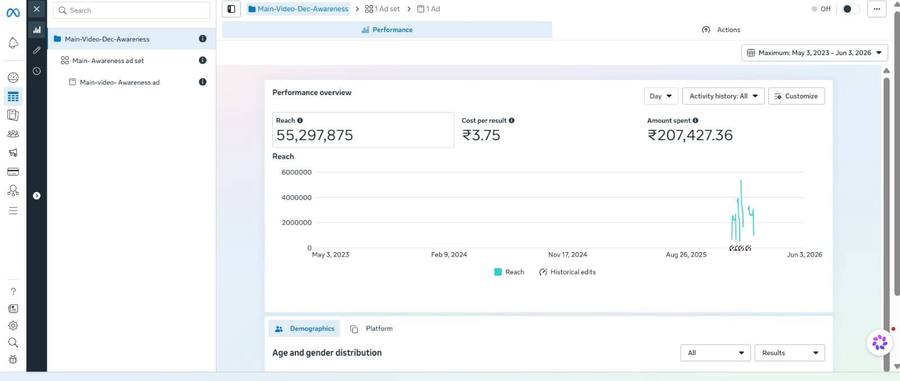Click the bug report icon
This screenshot has width=900, height=381.
click(13, 359)
